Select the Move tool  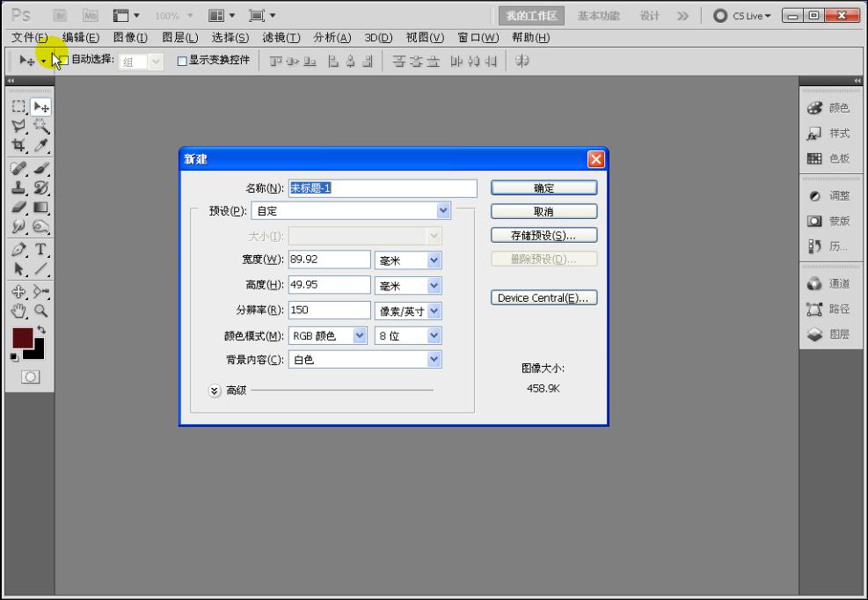click(39, 106)
